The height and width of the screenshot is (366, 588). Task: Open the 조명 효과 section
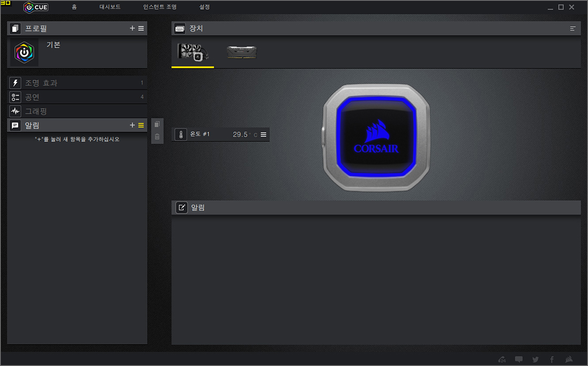(78, 83)
